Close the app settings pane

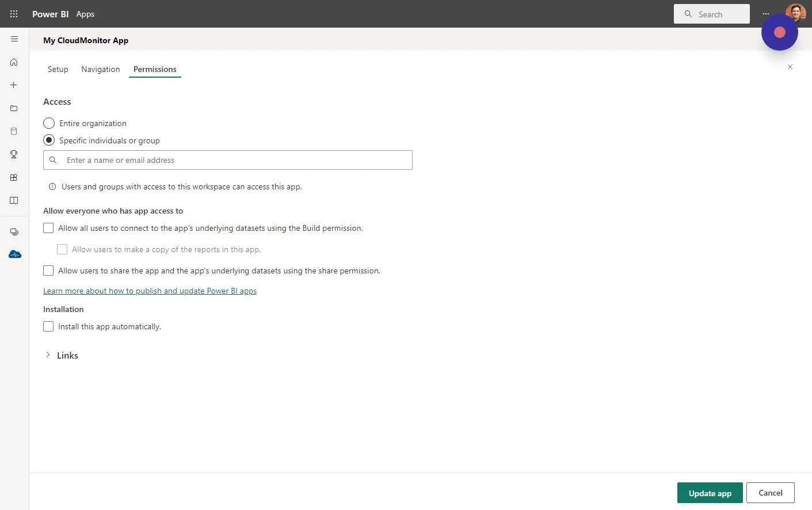790,67
